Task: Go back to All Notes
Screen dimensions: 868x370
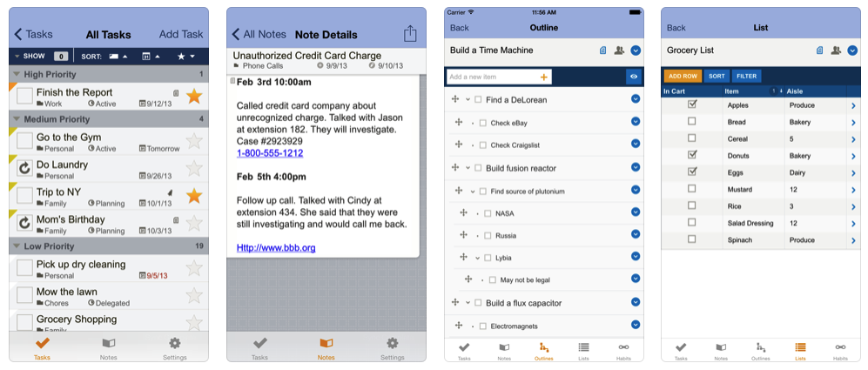Action: (x=259, y=34)
